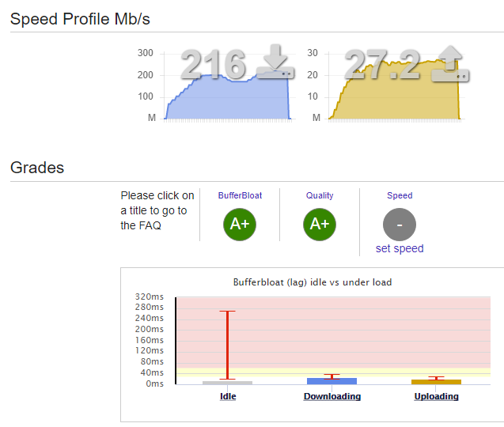Click the yellow upload speed graph area

396,93
